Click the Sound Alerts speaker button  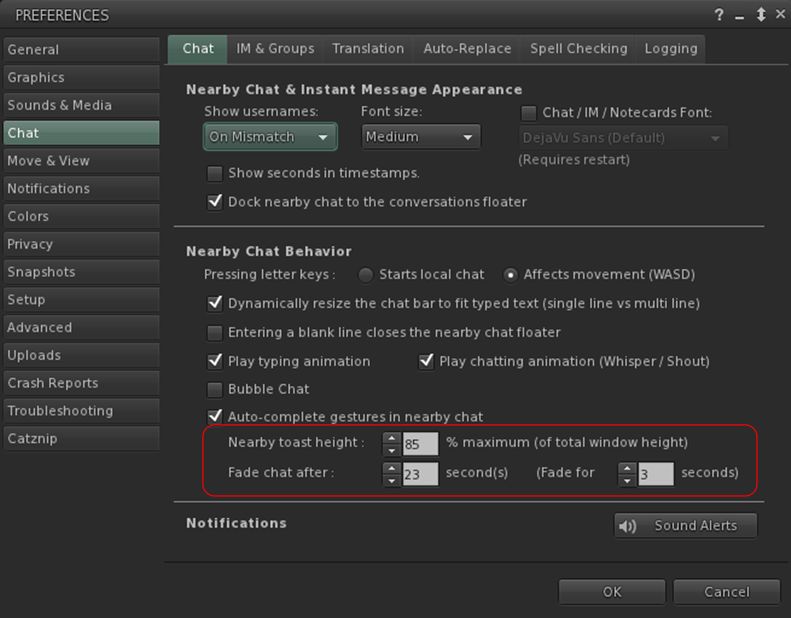point(685,526)
